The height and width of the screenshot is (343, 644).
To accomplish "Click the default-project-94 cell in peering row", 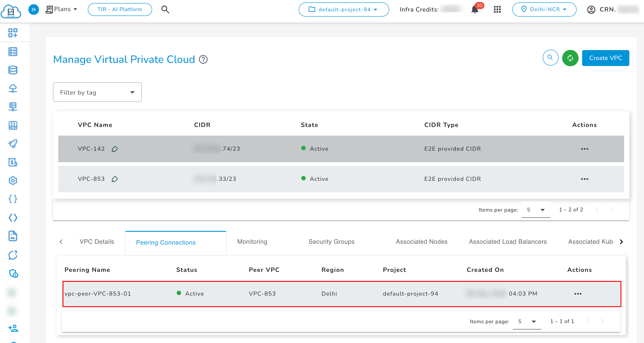I will [x=410, y=294].
